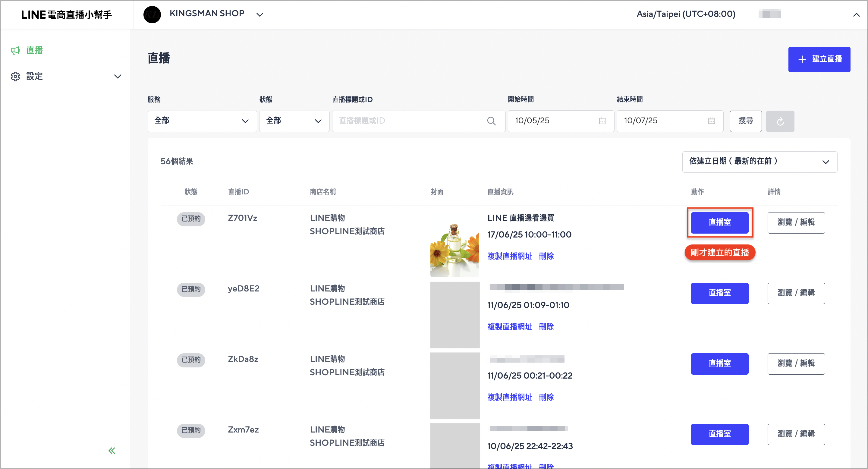
Task: Click the up chevron next to the user profile
Action: pos(856,14)
